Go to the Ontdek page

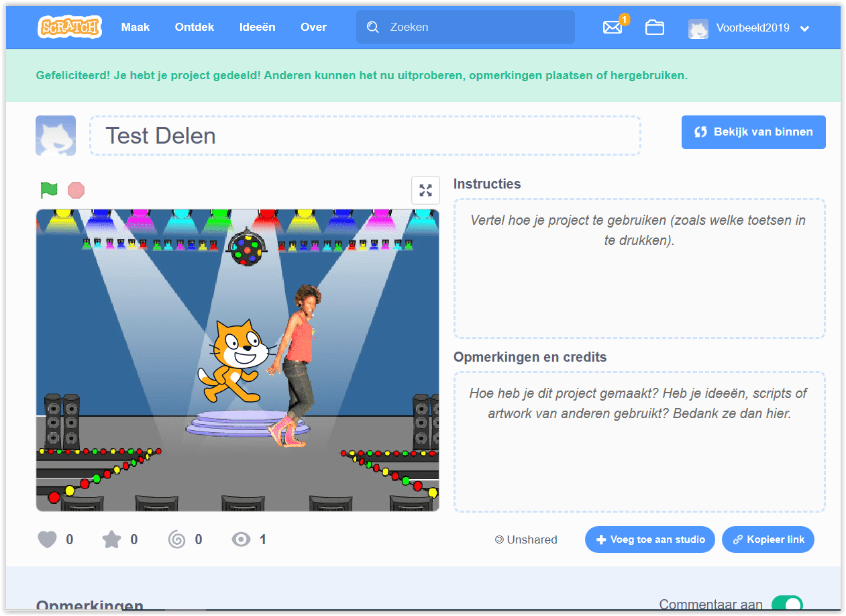(195, 28)
